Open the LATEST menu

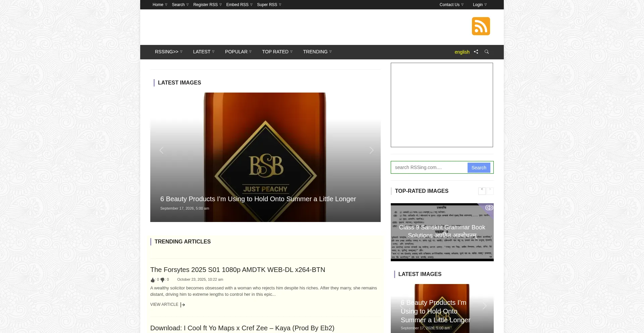(x=204, y=52)
